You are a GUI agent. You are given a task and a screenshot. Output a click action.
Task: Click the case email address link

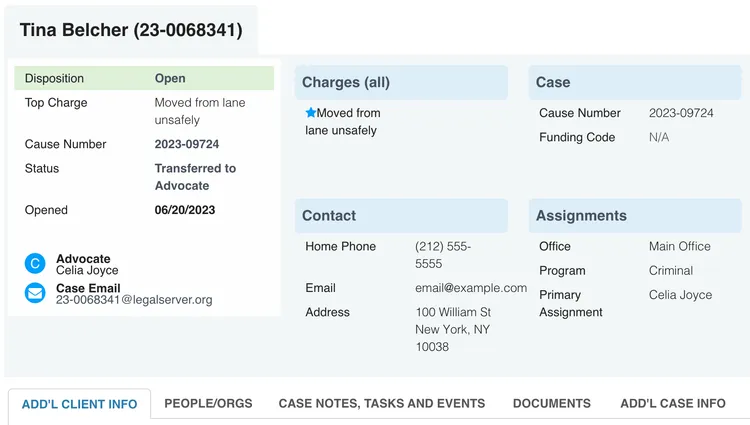(x=134, y=299)
